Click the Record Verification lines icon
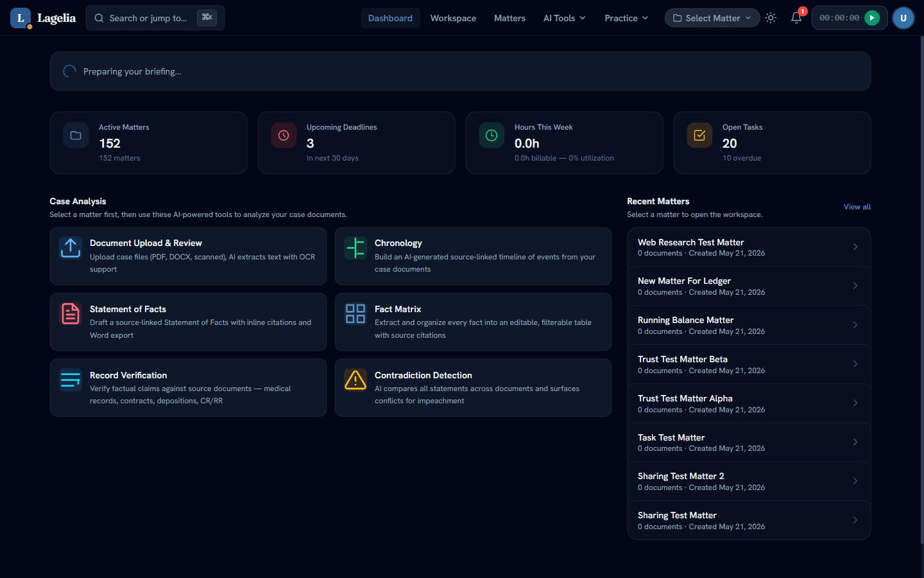 (71, 380)
